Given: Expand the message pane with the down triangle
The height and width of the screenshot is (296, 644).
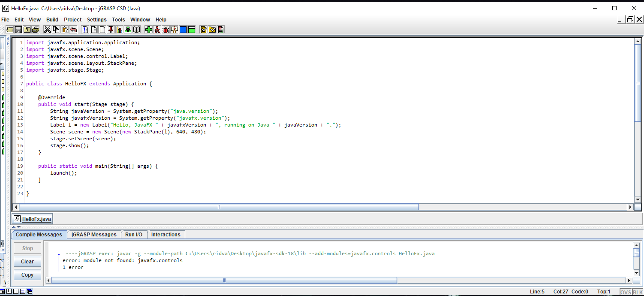Looking at the screenshot, I should click(19, 227).
